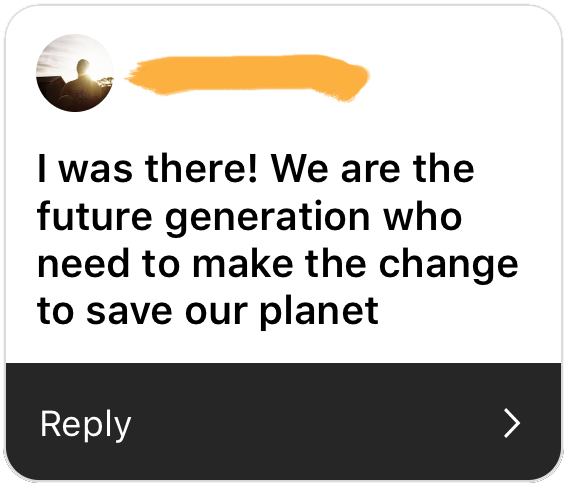The image size is (566, 489).
Task: Tap the chevron arrow beside Reply
Action: (x=512, y=423)
